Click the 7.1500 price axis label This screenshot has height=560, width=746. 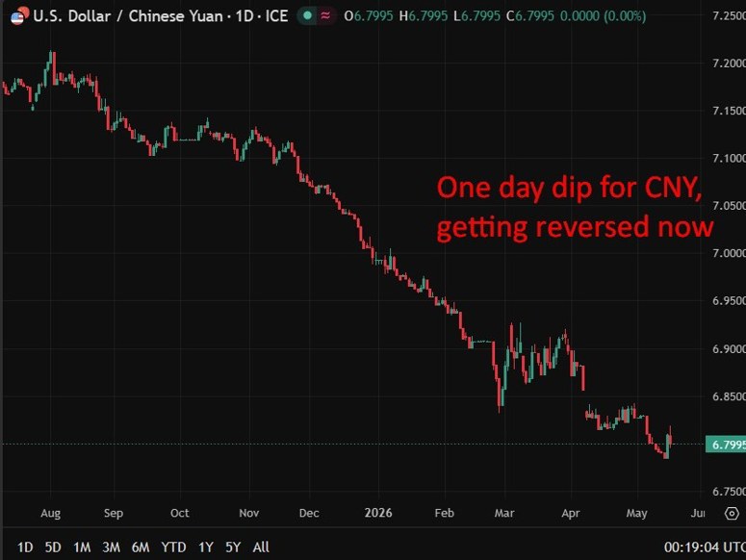pos(729,111)
